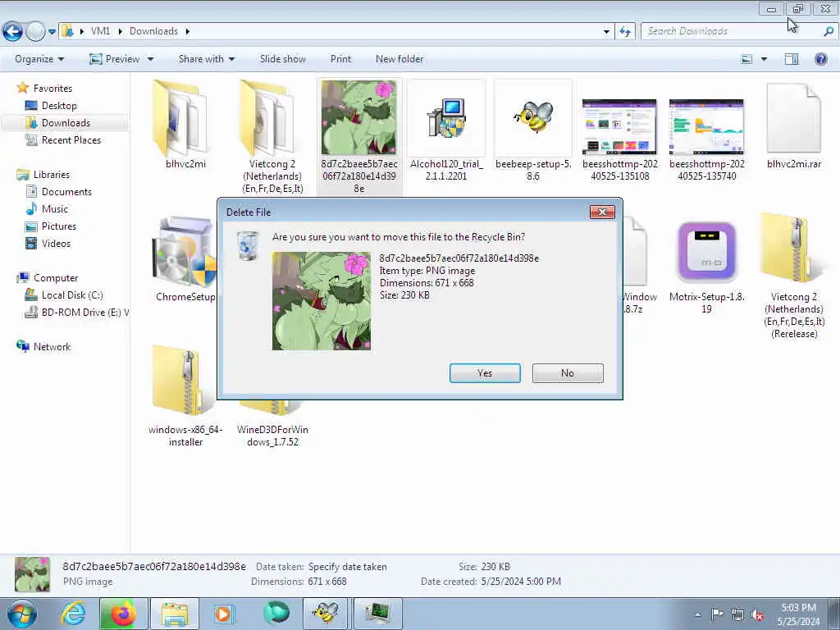Start the Slide show
This screenshot has width=840, height=630.
tap(283, 59)
